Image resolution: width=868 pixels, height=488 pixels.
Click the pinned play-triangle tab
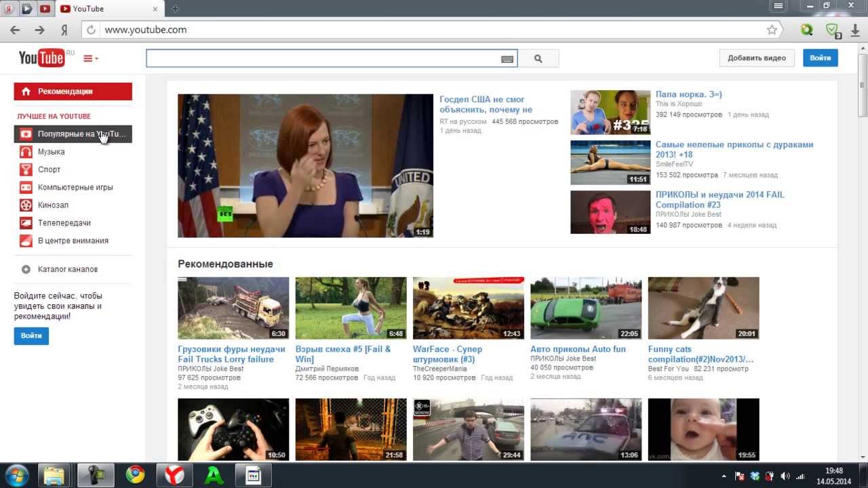27,9
